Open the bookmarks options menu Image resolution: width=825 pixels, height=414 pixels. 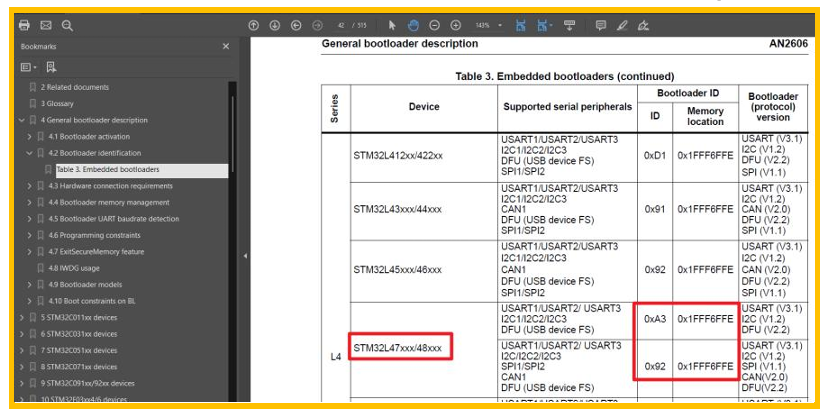pyautogui.click(x=28, y=67)
